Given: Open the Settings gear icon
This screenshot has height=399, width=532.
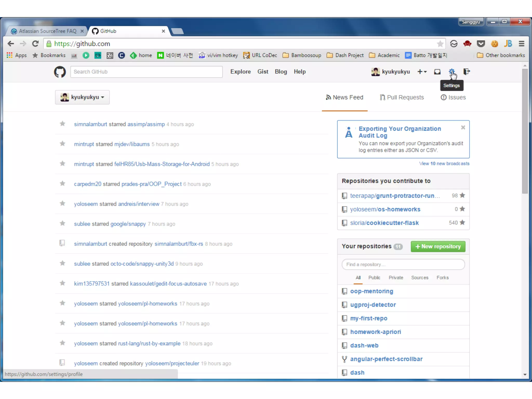Looking at the screenshot, I should point(451,71).
